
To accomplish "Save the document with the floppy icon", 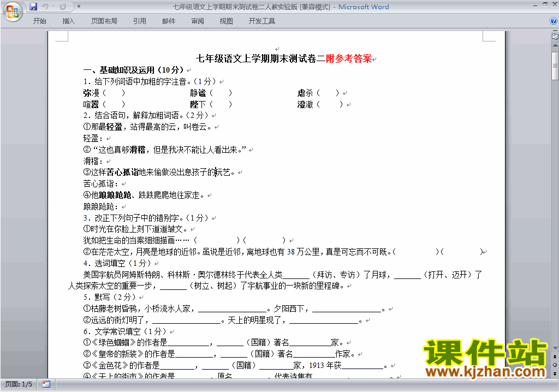I will (x=33, y=7).
